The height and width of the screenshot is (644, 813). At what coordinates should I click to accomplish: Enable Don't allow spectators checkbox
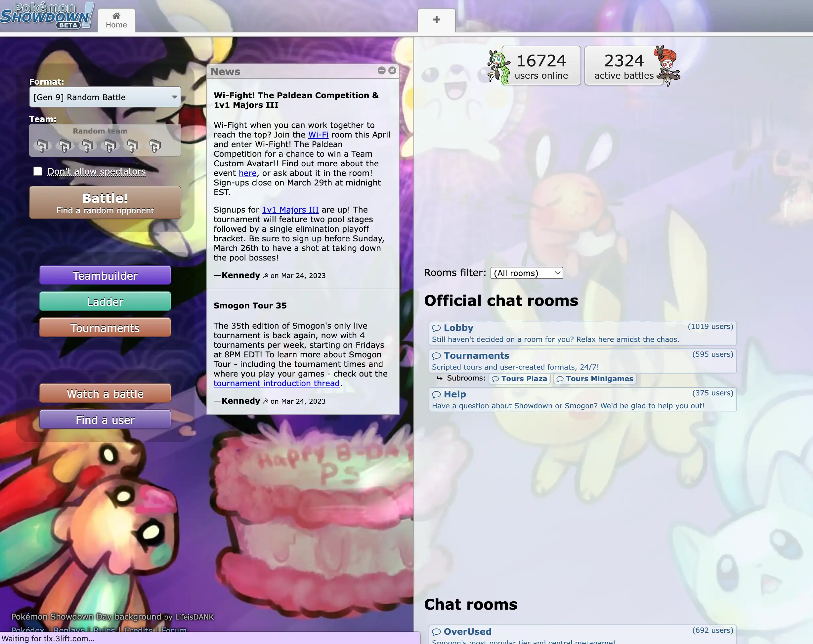click(38, 172)
